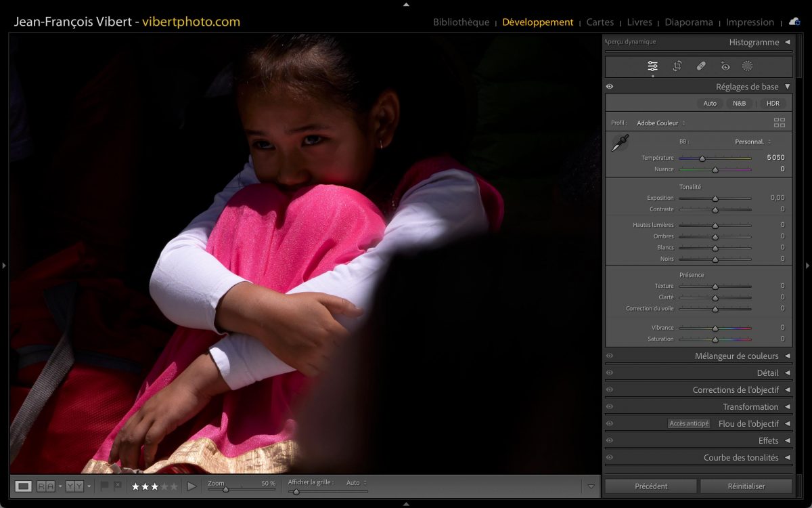Adjust the Exposition slider handle
812x508 pixels.
pyautogui.click(x=715, y=198)
